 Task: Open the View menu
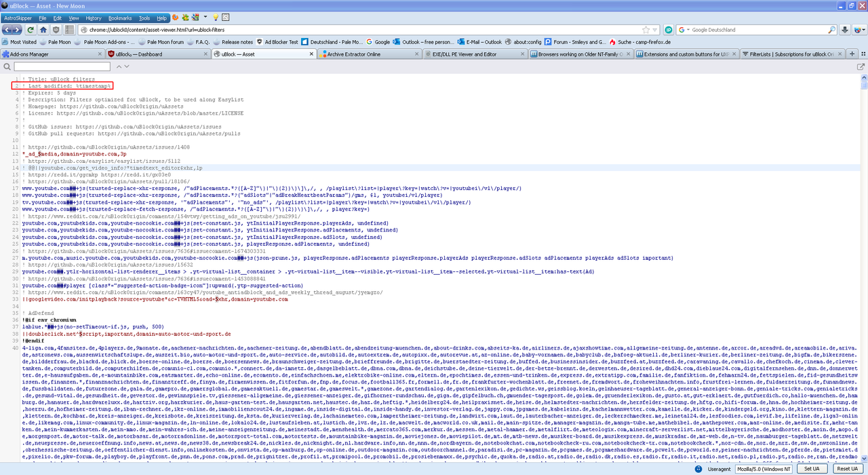(74, 18)
